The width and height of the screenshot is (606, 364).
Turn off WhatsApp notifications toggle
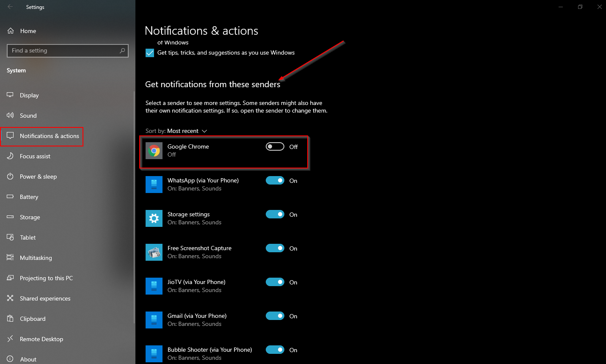pyautogui.click(x=275, y=180)
